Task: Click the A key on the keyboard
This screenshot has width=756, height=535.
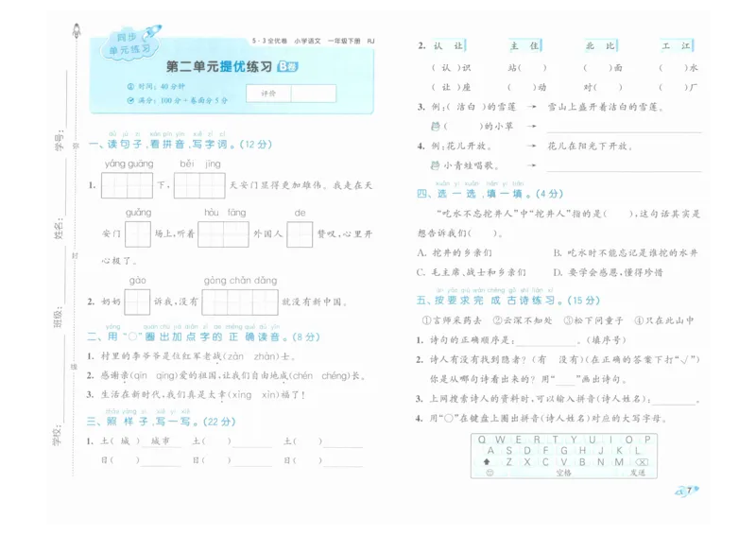Action: pyautogui.click(x=490, y=451)
